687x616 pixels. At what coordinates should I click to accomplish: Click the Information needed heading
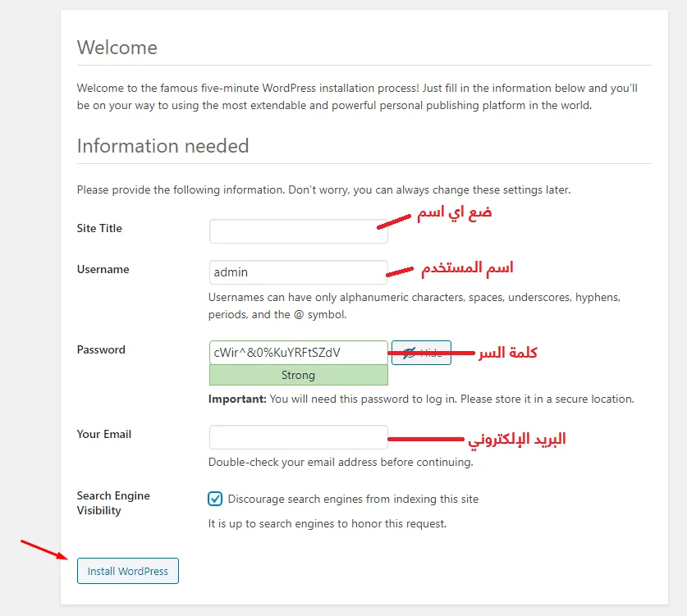[x=163, y=146]
